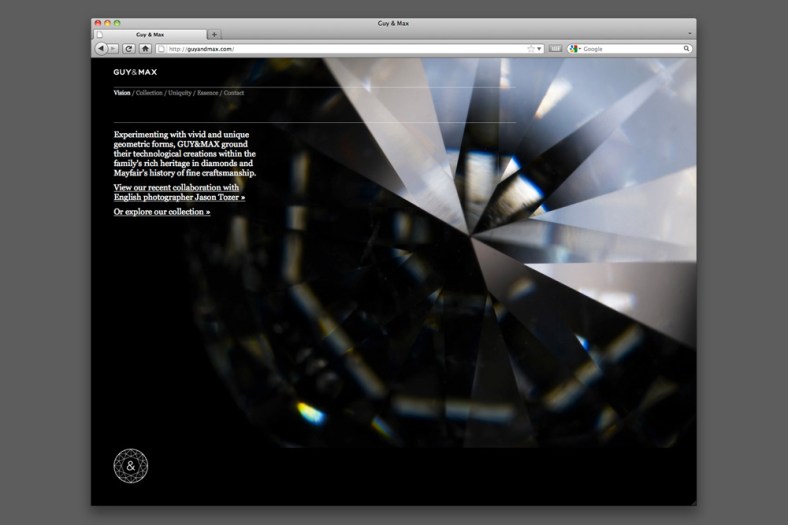Focus the Google search field
This screenshot has width=788, height=525.
pos(630,48)
